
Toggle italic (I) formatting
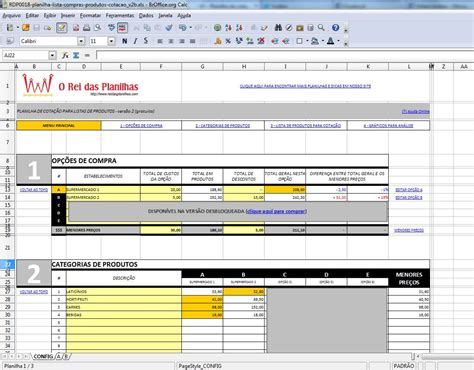[x=135, y=41]
